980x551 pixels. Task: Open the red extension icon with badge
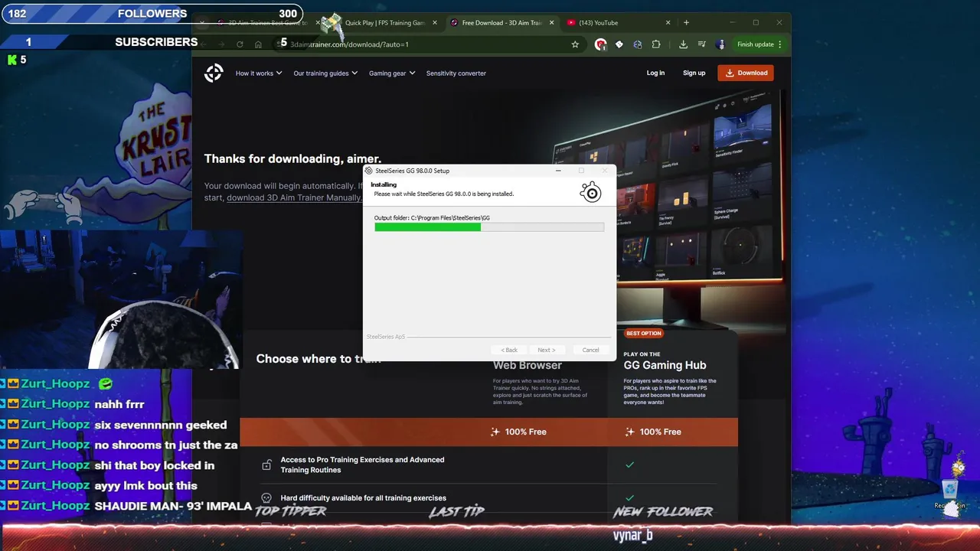[x=601, y=44]
